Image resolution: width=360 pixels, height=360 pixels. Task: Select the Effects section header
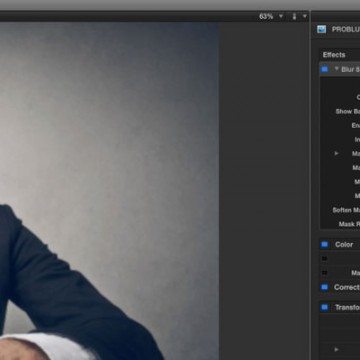click(334, 55)
